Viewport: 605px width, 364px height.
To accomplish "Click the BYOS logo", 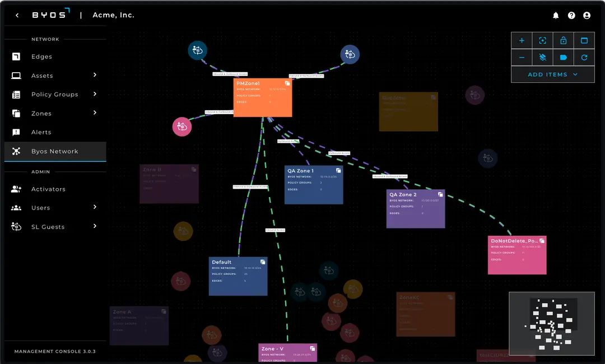I will [x=50, y=14].
